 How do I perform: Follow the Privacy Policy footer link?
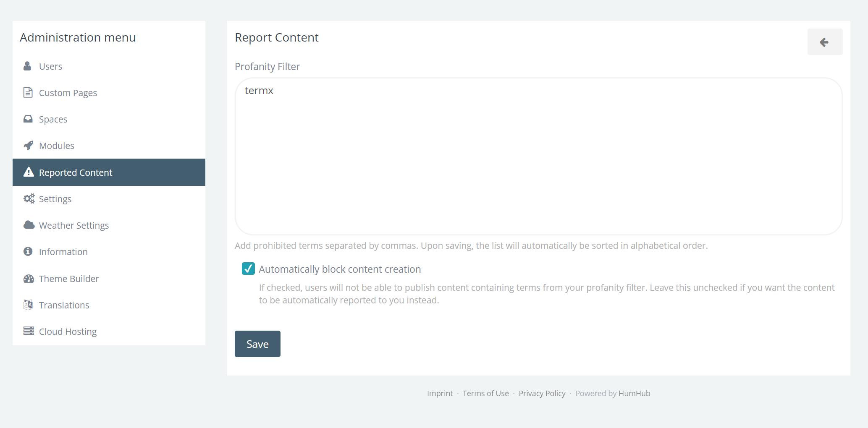[542, 393]
